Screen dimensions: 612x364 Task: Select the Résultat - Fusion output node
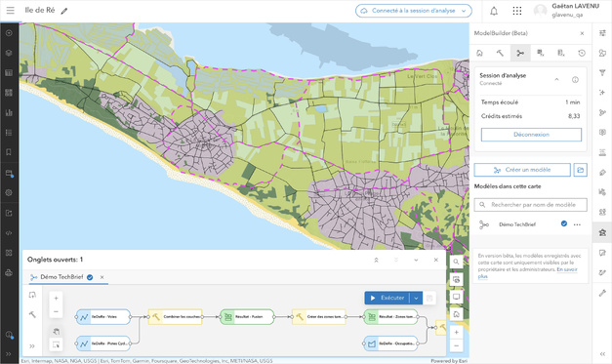pyautogui.click(x=247, y=317)
